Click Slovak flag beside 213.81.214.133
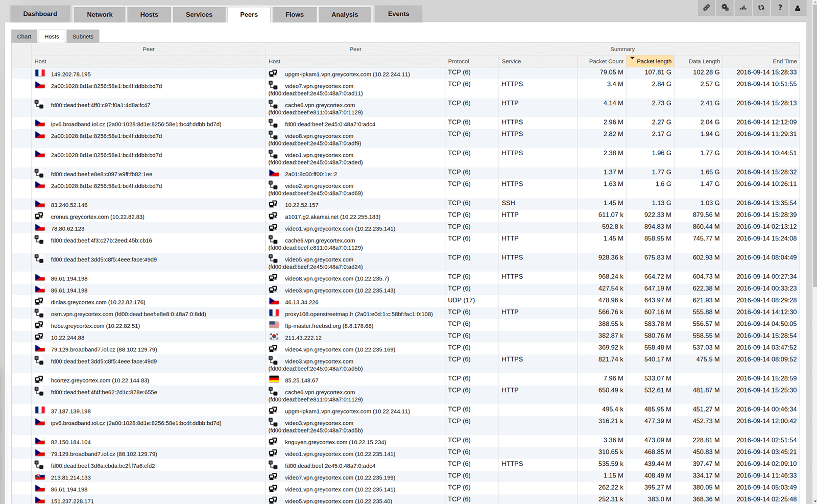The height and width of the screenshot is (504, 817). [40, 477]
